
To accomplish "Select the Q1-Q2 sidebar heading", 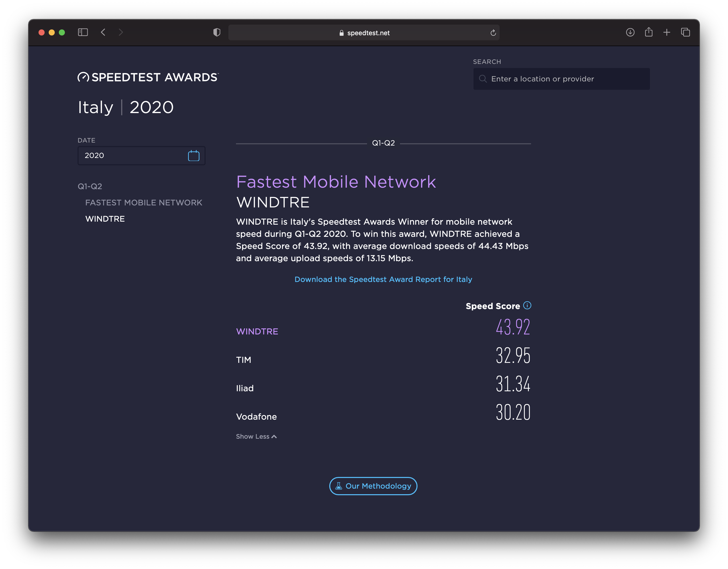I will (90, 186).
